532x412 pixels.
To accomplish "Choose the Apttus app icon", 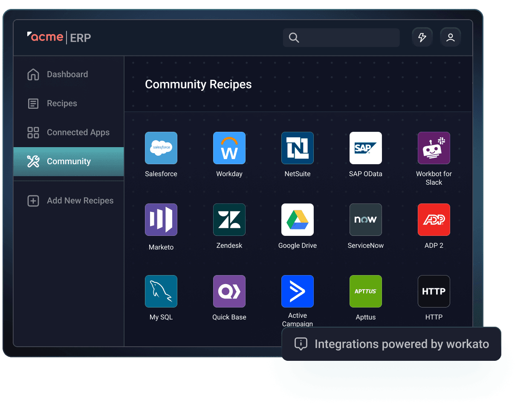I will pos(366,291).
